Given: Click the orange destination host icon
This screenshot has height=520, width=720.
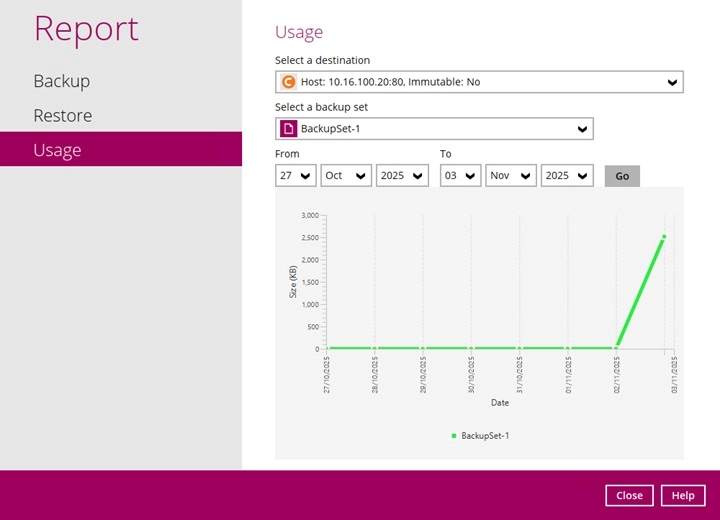Looking at the screenshot, I should click(x=289, y=82).
